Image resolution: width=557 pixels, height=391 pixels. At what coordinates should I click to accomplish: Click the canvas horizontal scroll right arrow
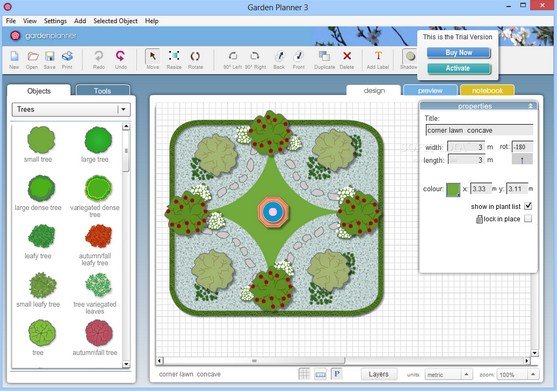527,361
